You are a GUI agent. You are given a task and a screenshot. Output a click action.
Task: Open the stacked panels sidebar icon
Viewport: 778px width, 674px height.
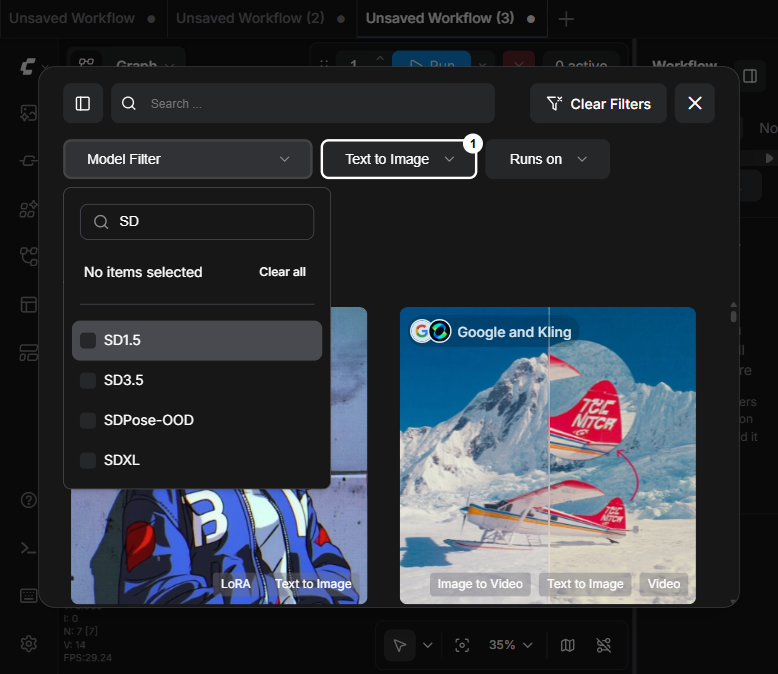pos(28,353)
